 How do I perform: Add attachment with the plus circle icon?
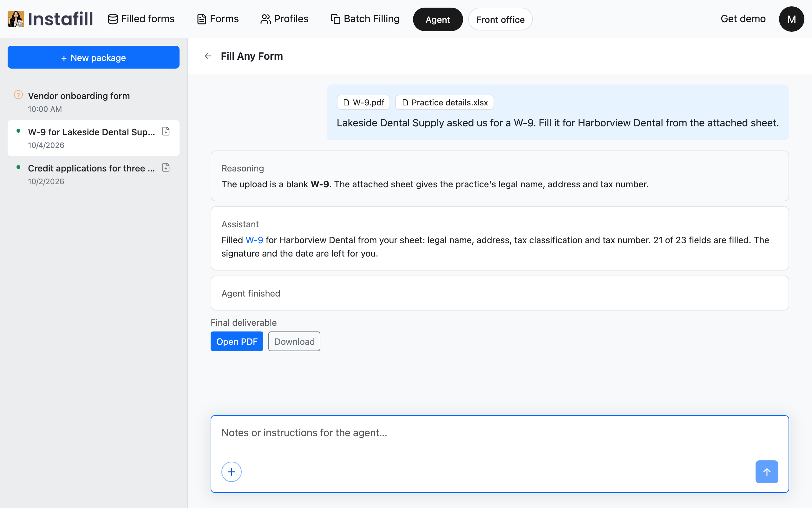[x=232, y=472]
